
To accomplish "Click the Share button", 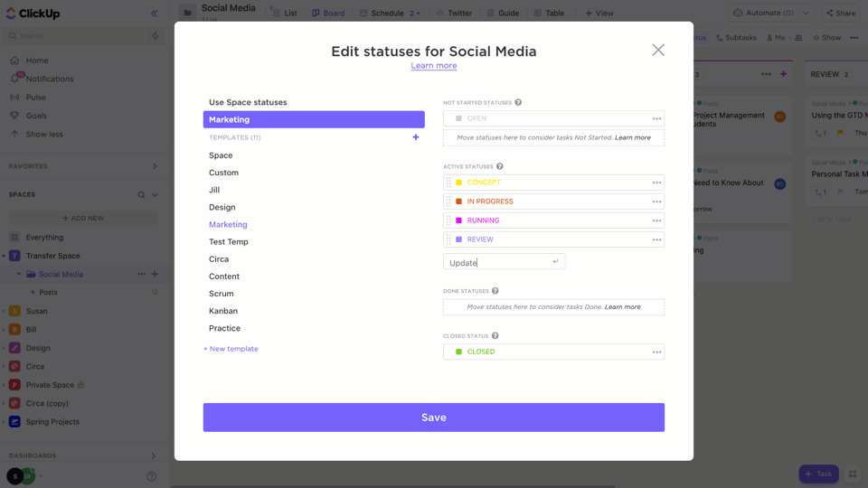I will 841,14.
